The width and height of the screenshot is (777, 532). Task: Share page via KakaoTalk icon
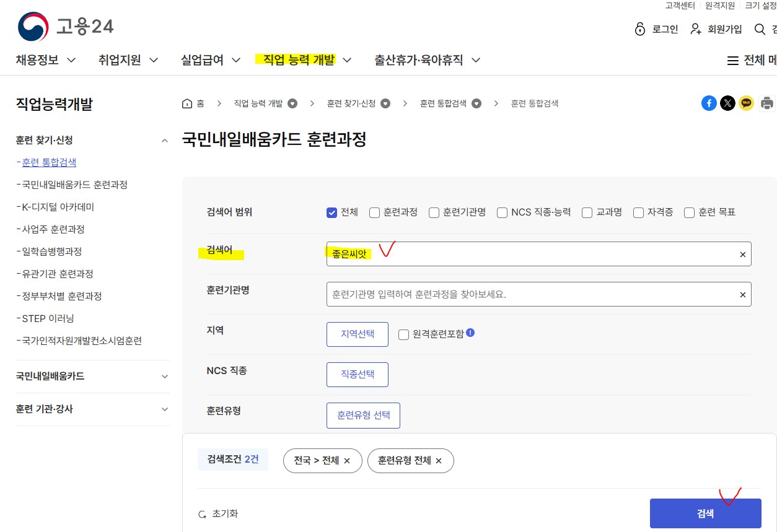746,103
